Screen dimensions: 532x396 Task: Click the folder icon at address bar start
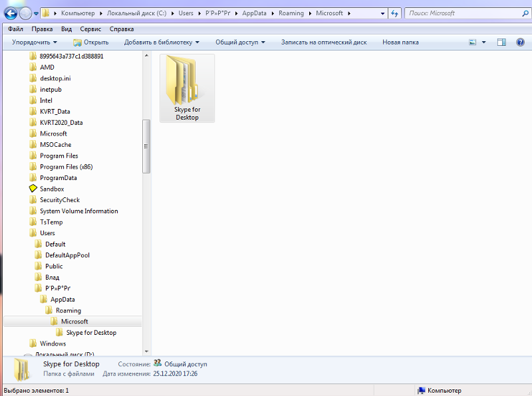[46, 13]
